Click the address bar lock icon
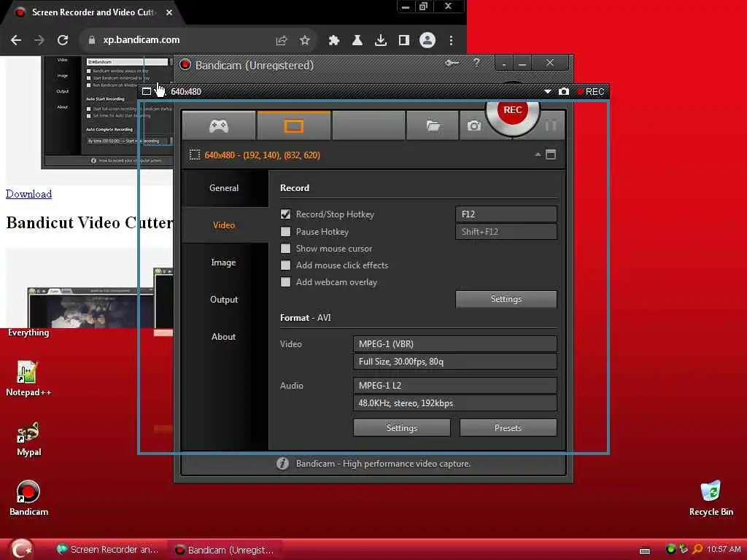 [91, 40]
